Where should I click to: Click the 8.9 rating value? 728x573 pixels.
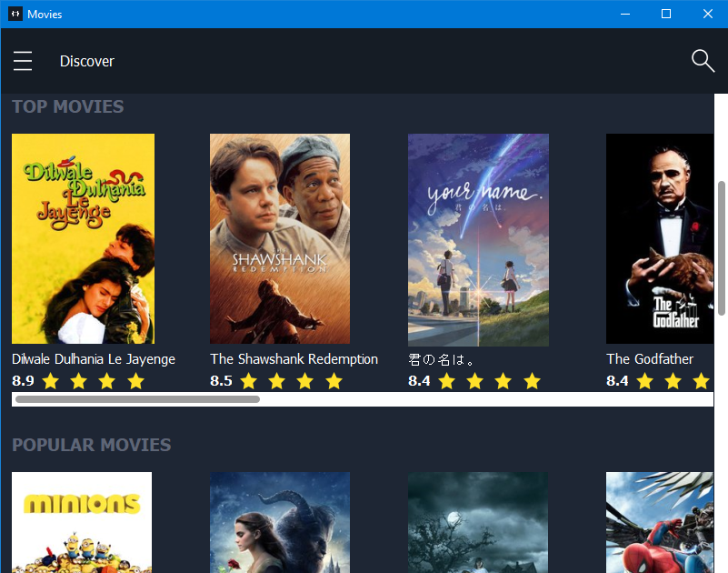point(24,381)
